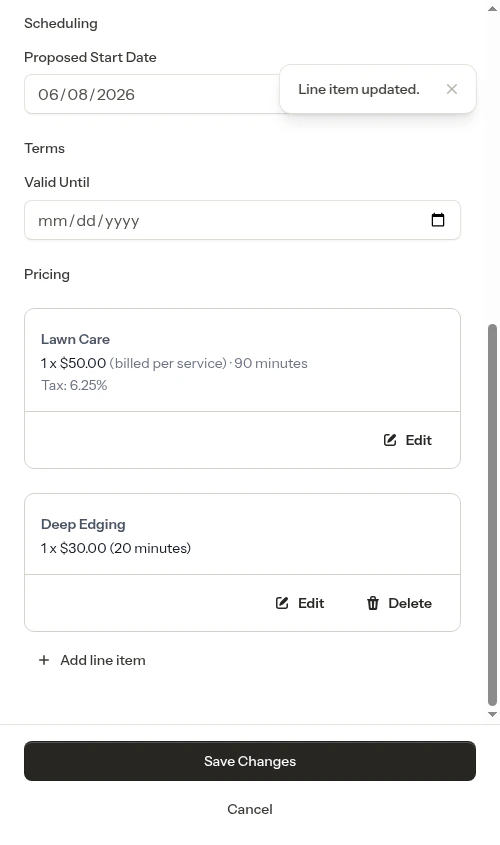Screen dimensions: 500x845
Task: Cancel editing the quote
Action: pyautogui.click(x=250, y=809)
